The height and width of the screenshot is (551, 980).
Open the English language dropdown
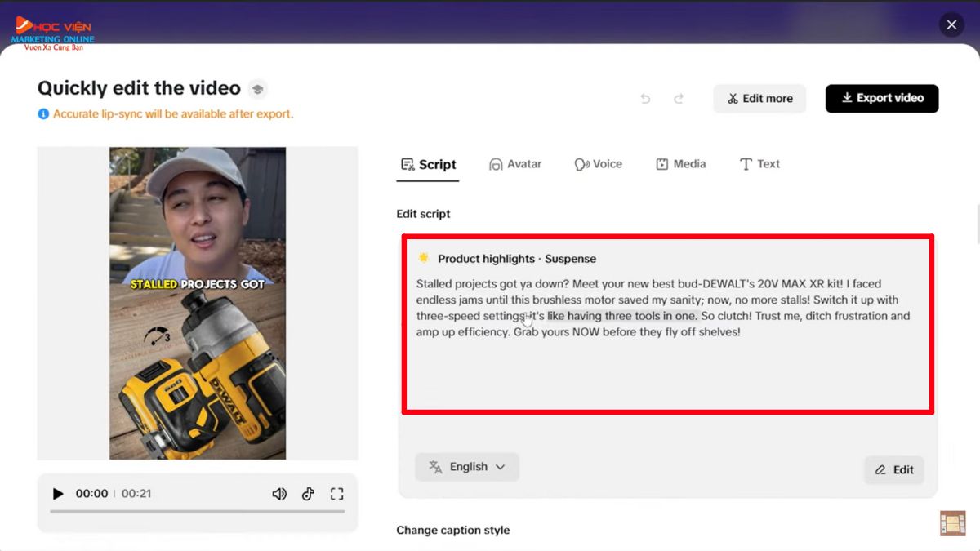click(x=467, y=467)
